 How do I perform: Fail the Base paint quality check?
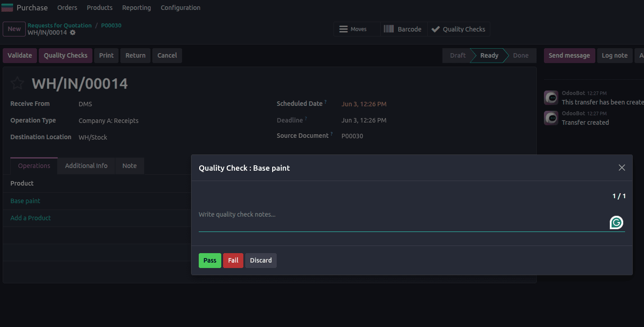(x=233, y=260)
